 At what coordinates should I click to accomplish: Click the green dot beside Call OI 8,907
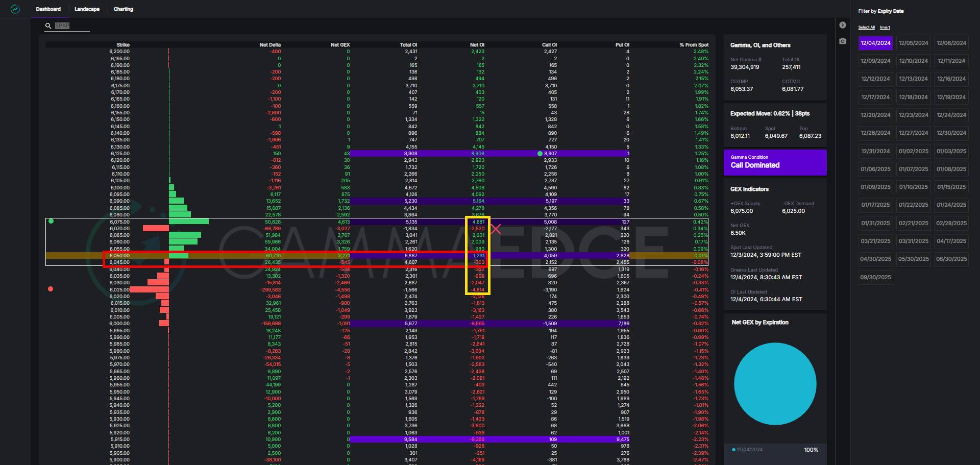tap(540, 154)
